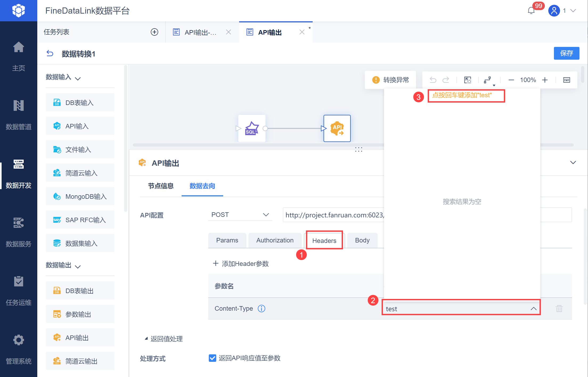The height and width of the screenshot is (377, 588).
Task: Switch to 节点信息 tab
Action: 161,186
